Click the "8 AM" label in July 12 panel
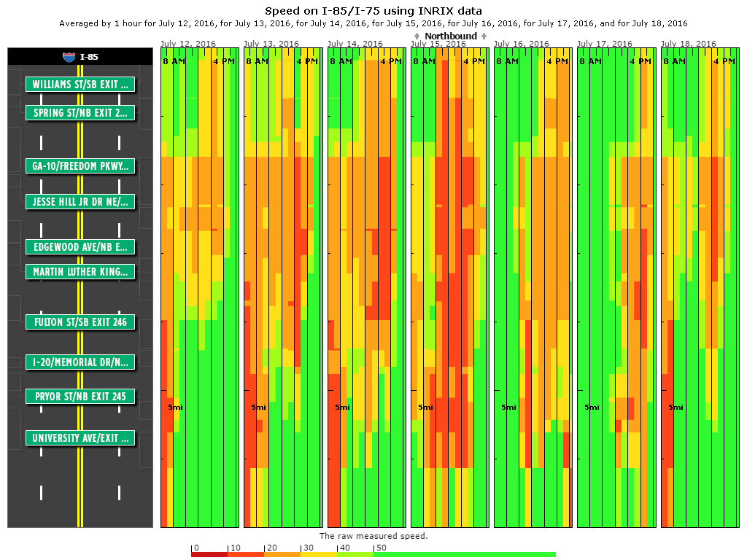Screen dimensions: 747x560 point(174,61)
